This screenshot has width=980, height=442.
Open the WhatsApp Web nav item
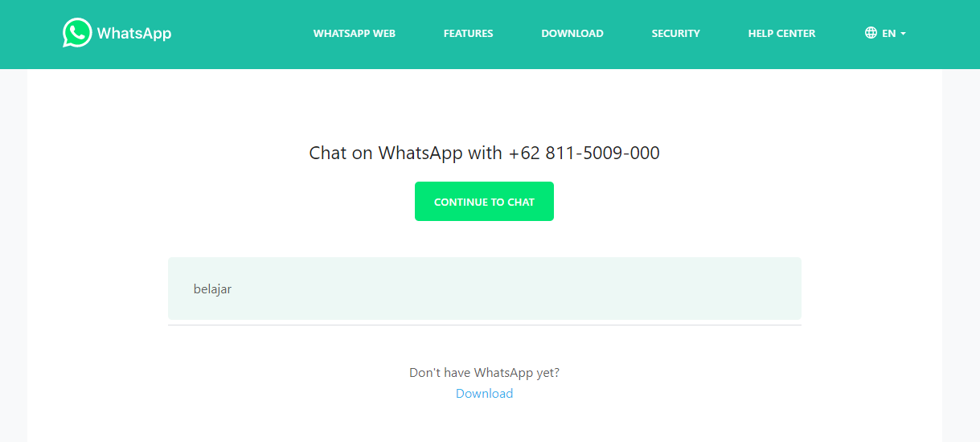tap(355, 34)
